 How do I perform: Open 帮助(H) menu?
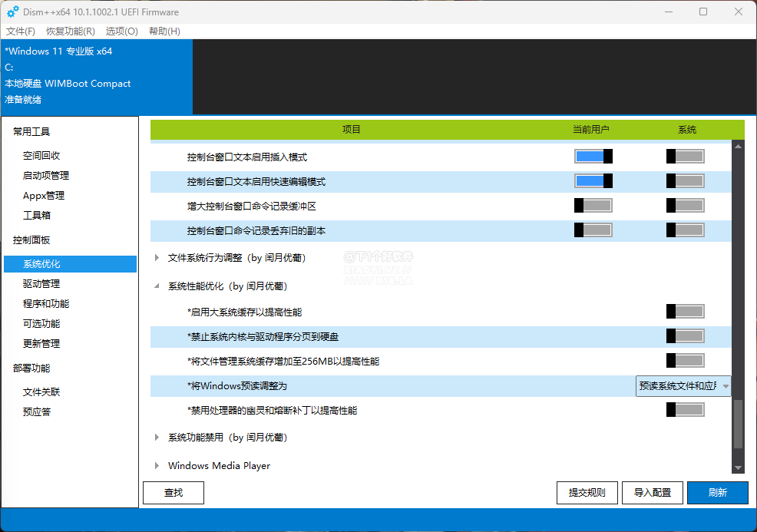point(164,31)
